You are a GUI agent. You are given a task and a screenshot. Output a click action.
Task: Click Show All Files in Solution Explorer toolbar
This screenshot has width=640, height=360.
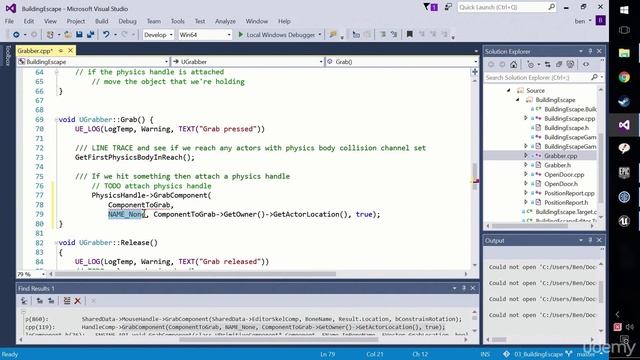(x=570, y=64)
